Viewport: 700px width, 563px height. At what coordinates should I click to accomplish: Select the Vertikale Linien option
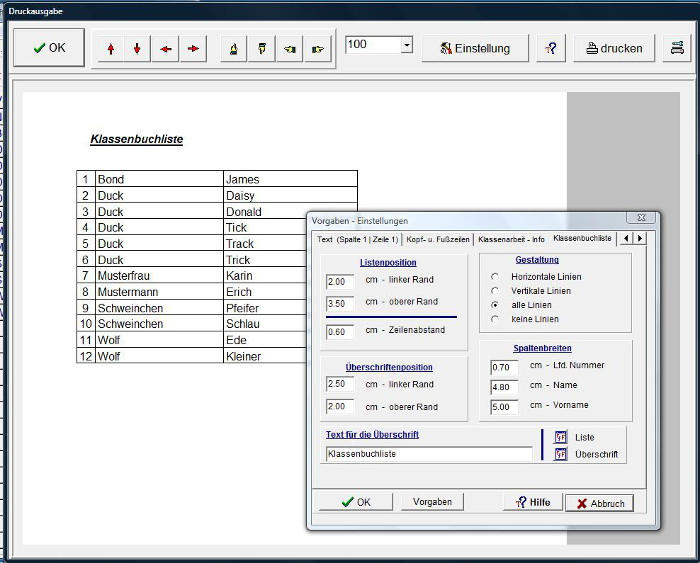(495, 291)
